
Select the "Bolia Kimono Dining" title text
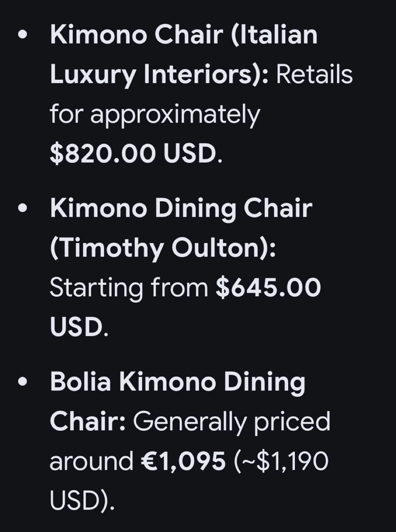pos(178,382)
